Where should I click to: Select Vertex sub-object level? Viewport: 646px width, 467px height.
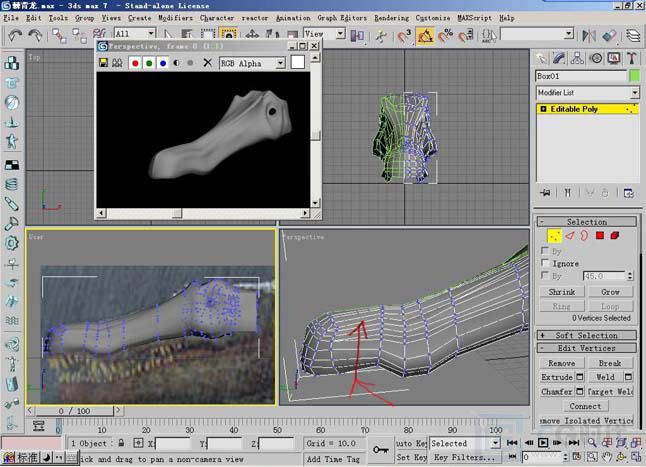pyautogui.click(x=554, y=236)
